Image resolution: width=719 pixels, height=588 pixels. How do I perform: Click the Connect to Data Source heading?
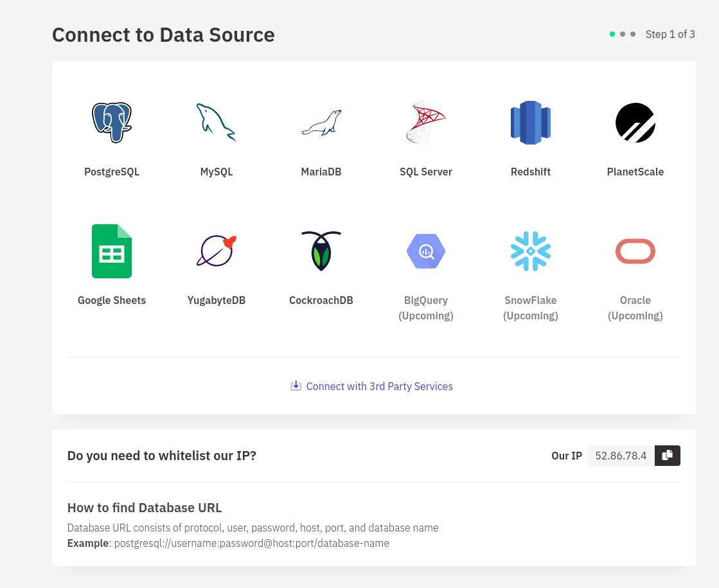pos(163,35)
